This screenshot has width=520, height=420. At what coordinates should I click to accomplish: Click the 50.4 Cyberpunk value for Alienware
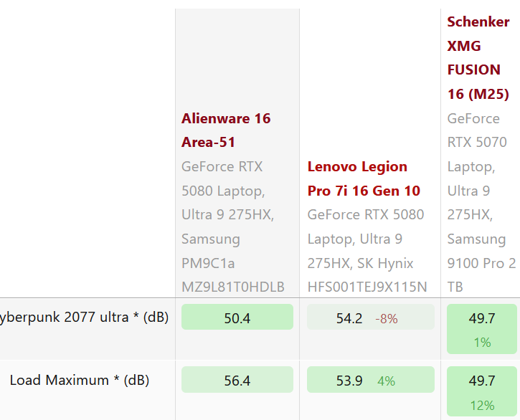(237, 318)
